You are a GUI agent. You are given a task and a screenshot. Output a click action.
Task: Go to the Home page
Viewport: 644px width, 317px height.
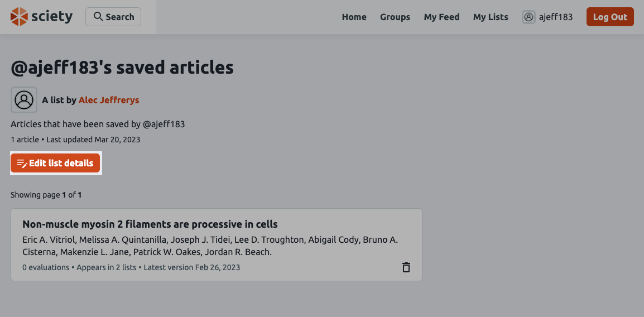354,17
